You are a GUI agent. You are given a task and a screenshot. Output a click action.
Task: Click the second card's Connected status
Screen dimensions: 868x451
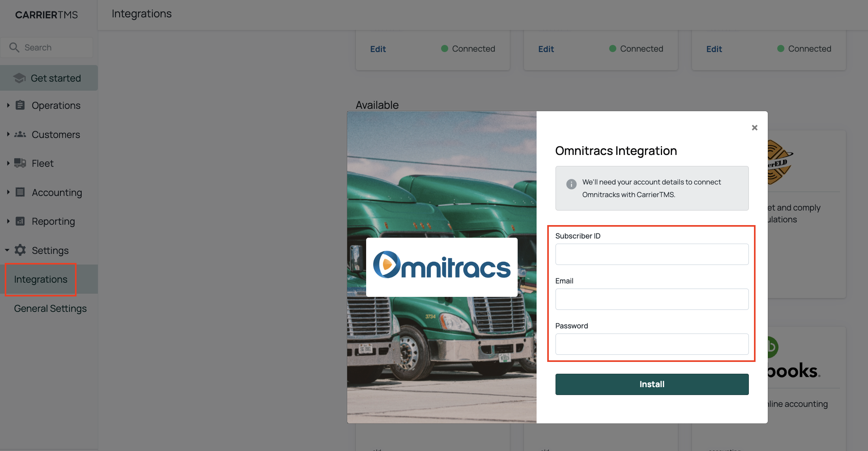click(636, 48)
